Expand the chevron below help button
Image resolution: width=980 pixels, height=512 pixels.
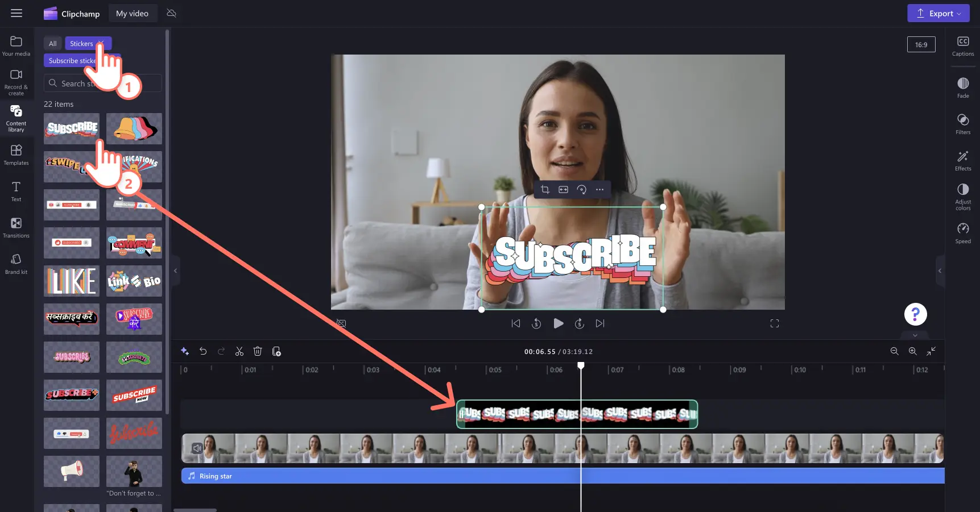(x=915, y=335)
